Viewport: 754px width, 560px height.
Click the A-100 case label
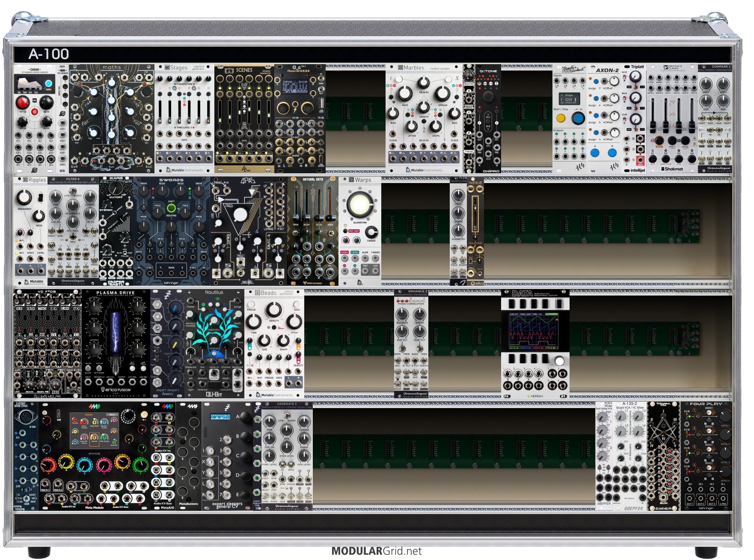49,54
